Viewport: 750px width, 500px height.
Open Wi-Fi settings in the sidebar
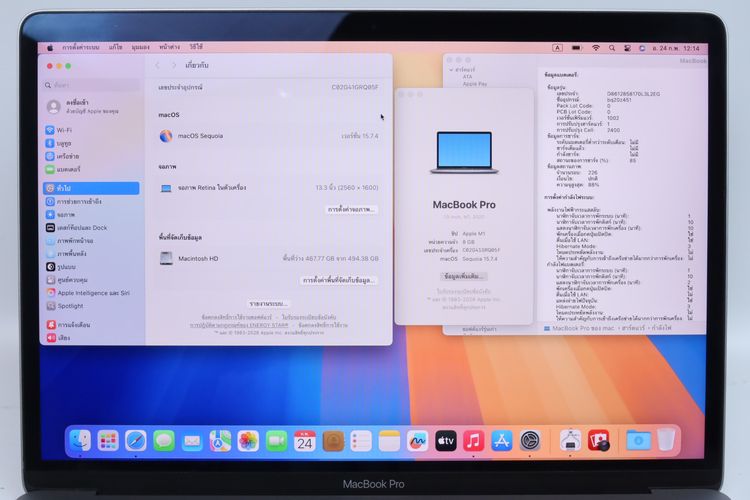tap(58, 130)
